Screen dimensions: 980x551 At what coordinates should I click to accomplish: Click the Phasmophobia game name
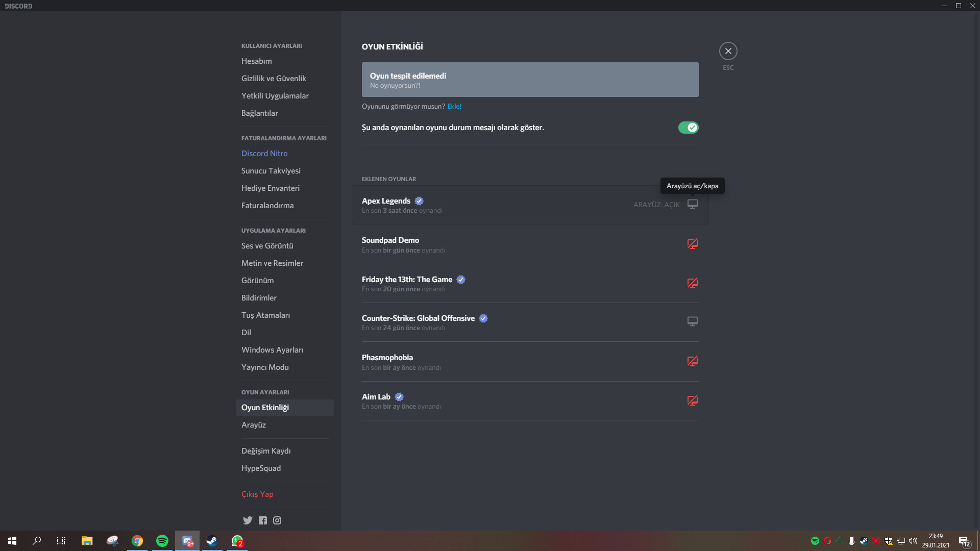point(387,358)
